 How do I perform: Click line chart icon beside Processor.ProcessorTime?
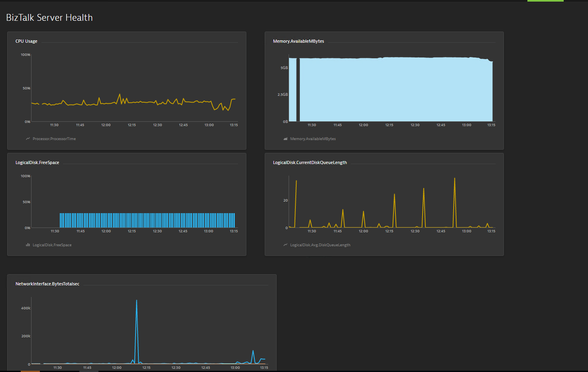[28, 139]
